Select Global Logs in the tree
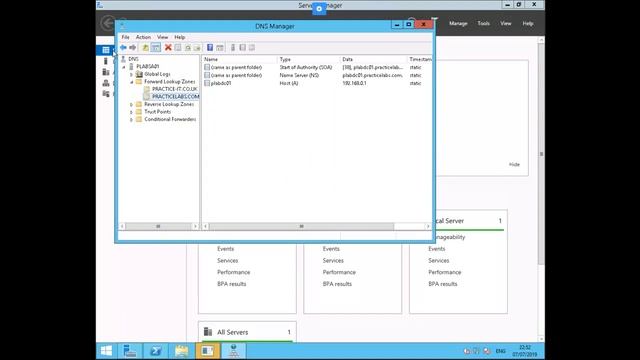This screenshot has height=360, width=640. (x=157, y=74)
